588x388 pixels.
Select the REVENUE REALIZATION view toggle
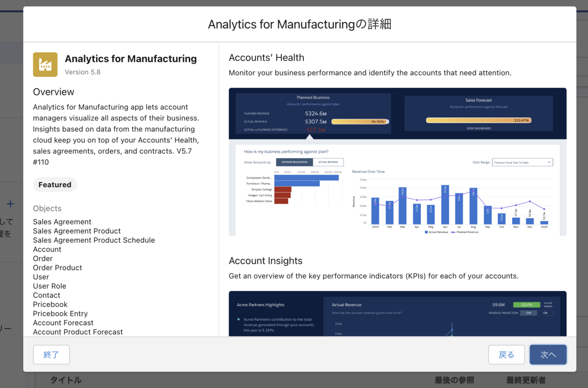294,162
